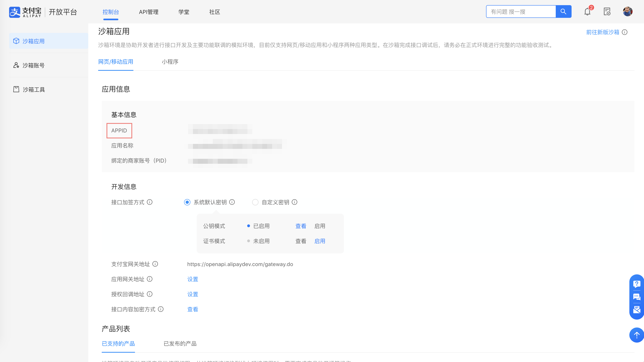Click 查看 link for 公钥模式
The width and height of the screenshot is (644, 362).
(x=300, y=226)
